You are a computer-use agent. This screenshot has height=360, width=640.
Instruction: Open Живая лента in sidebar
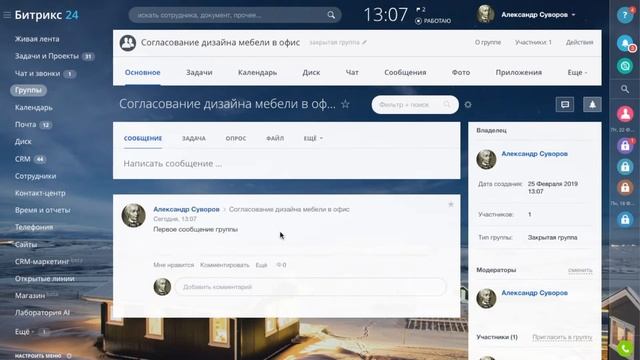click(x=37, y=39)
